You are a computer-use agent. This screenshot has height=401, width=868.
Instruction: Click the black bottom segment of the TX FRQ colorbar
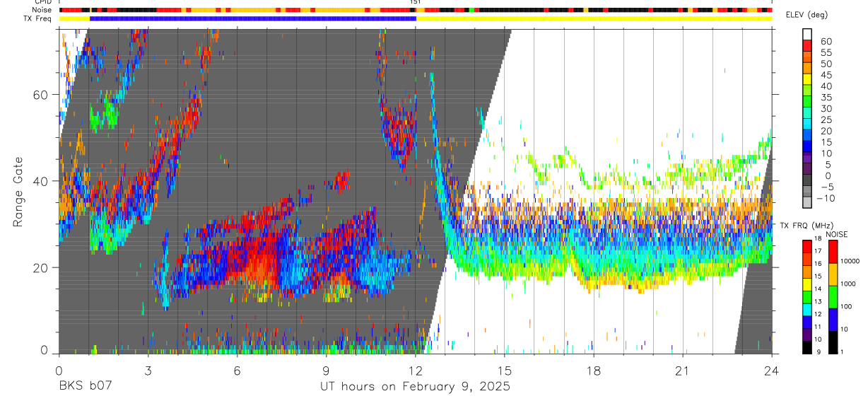[807, 347]
